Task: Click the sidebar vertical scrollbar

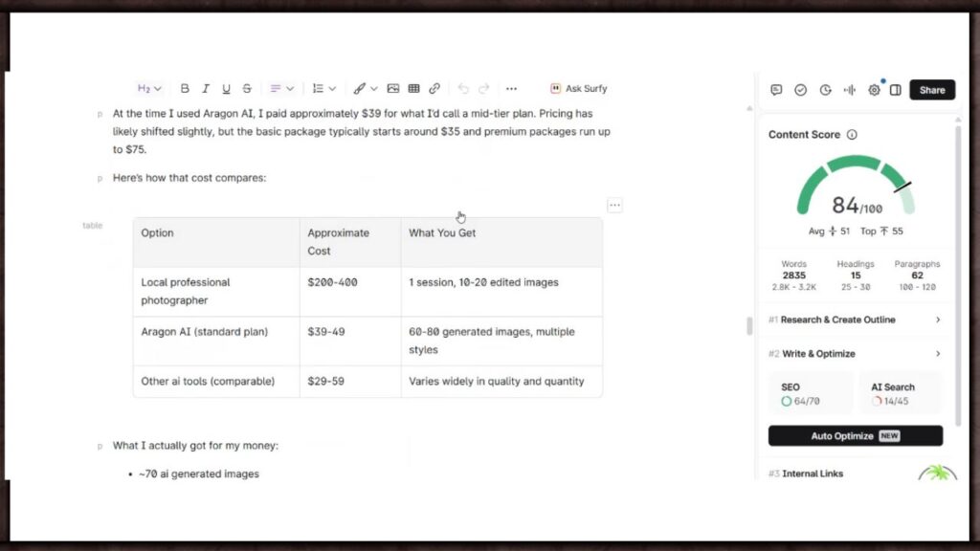Action: 958,275
